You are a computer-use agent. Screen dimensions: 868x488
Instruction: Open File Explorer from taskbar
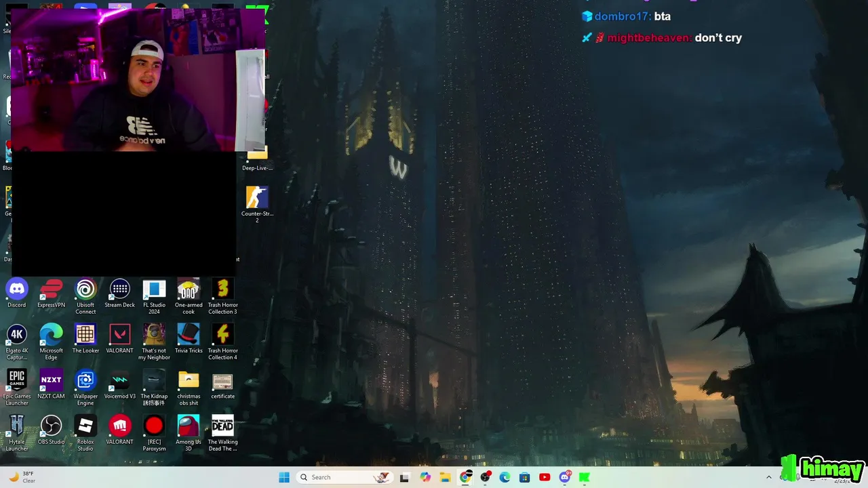click(x=445, y=477)
